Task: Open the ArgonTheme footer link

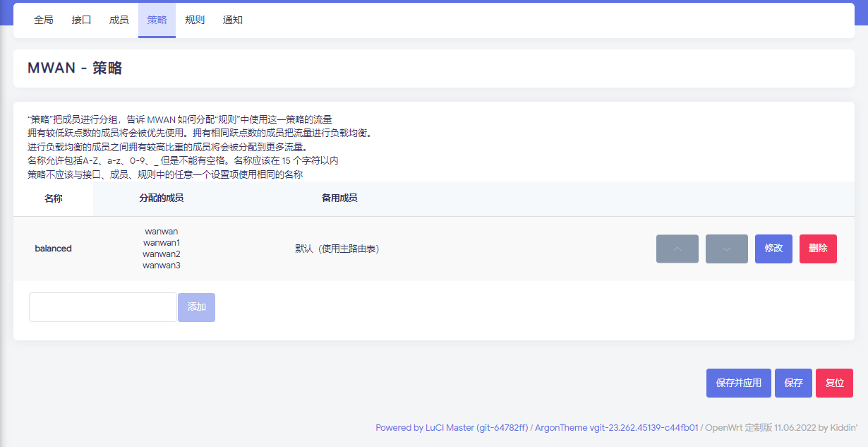Action: pos(616,428)
